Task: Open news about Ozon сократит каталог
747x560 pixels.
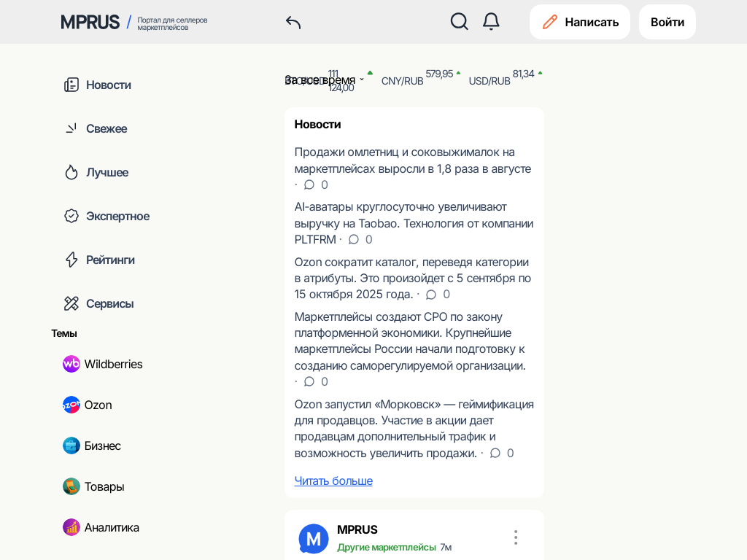Action: pyautogui.click(x=413, y=278)
